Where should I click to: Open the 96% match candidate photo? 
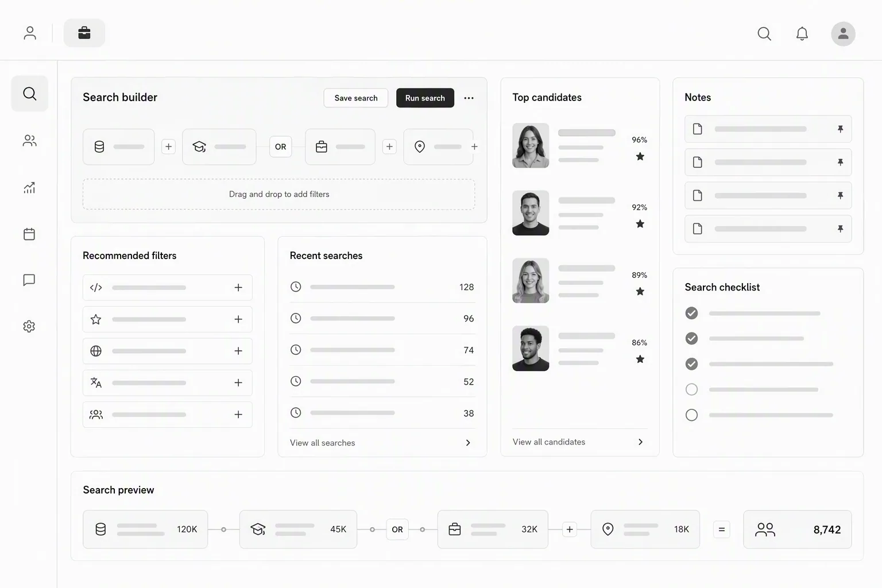coord(531,145)
